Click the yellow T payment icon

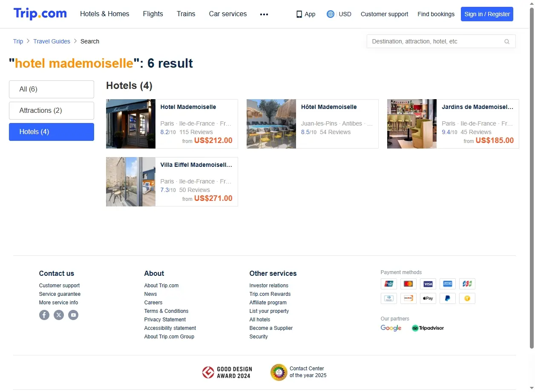pos(467,298)
